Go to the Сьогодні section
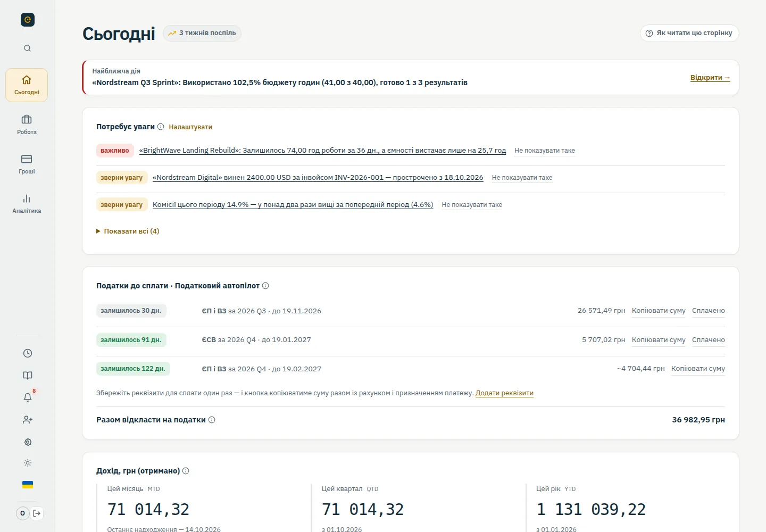766x532 pixels. (27, 85)
